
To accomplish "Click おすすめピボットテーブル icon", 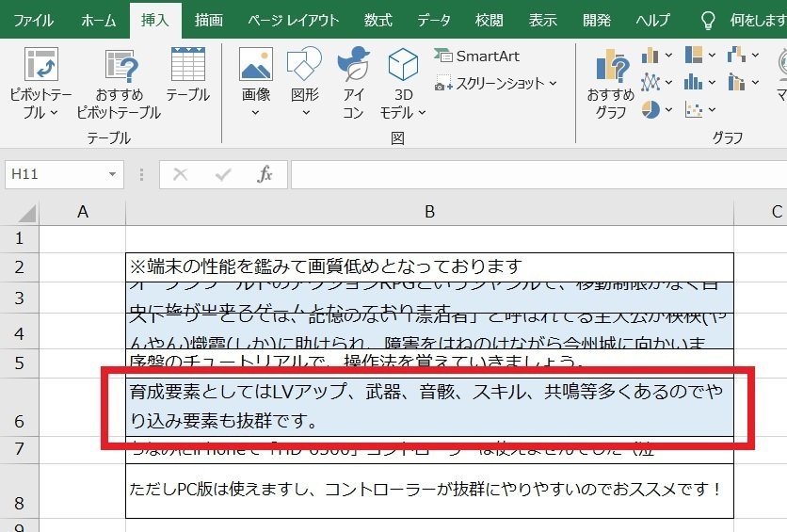I will 120,65.
